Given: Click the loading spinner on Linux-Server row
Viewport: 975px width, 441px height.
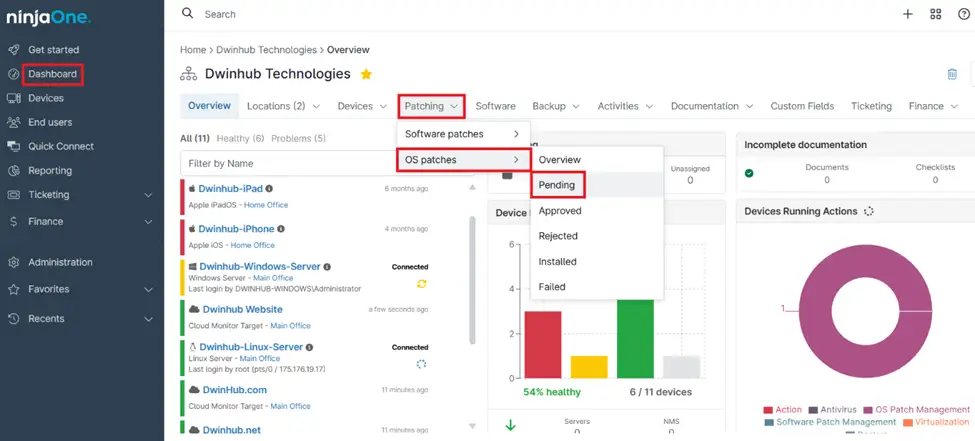Looking at the screenshot, I should point(422,364).
